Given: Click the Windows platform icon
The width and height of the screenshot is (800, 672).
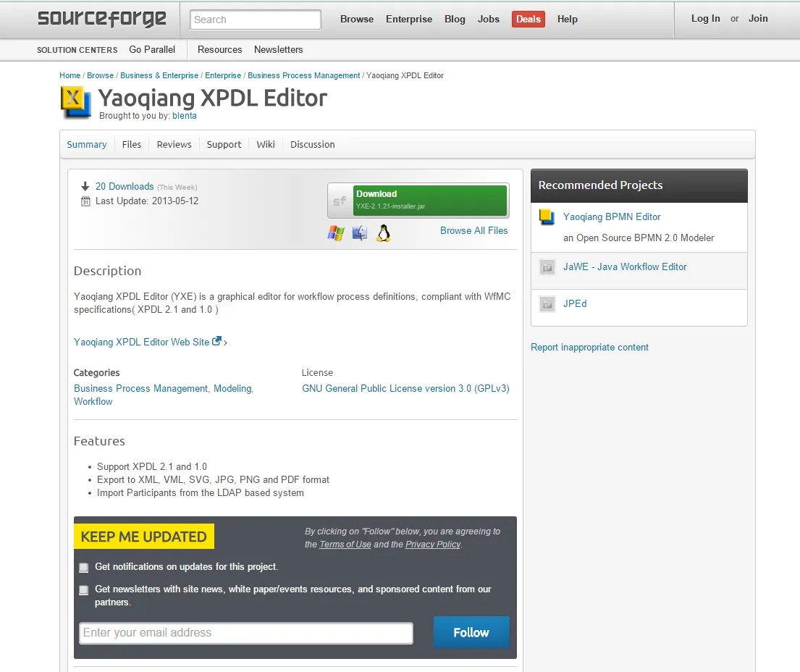Looking at the screenshot, I should tap(336, 233).
